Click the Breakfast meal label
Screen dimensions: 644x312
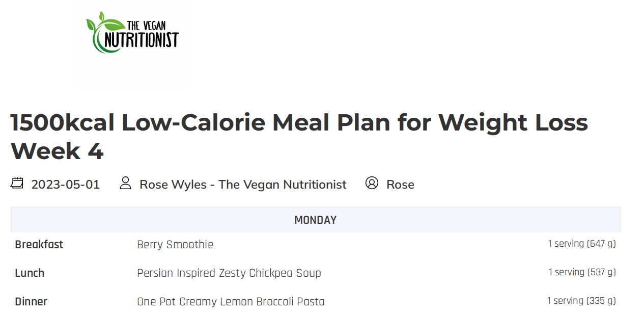click(39, 245)
